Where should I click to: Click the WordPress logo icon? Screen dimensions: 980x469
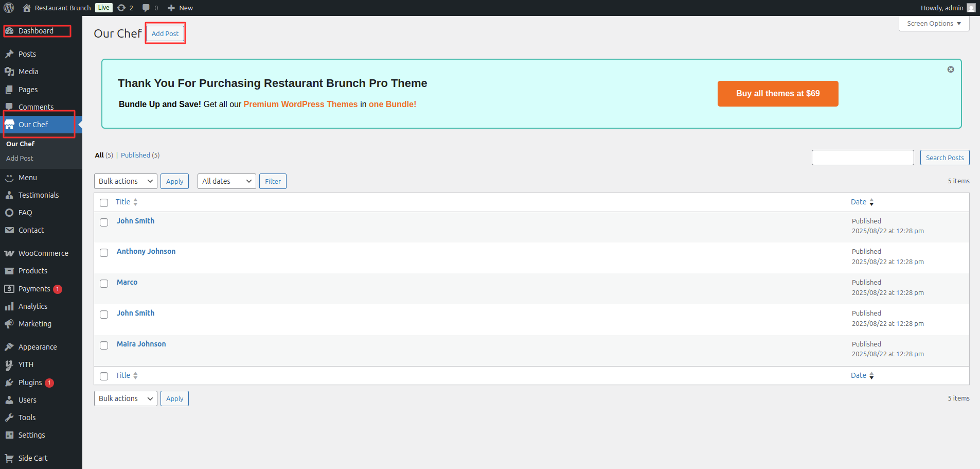point(9,8)
